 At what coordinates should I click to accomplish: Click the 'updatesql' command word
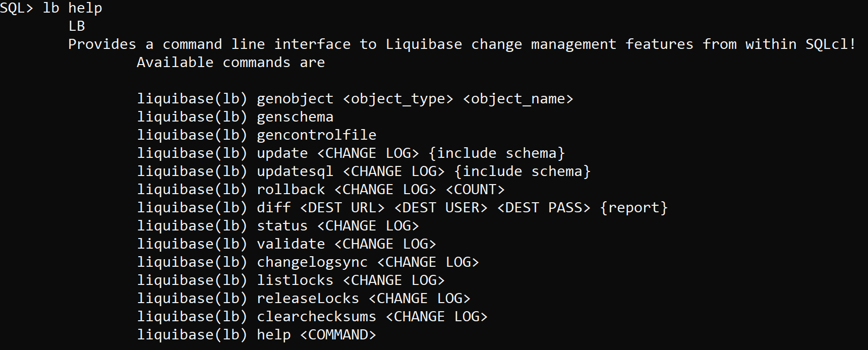(295, 171)
